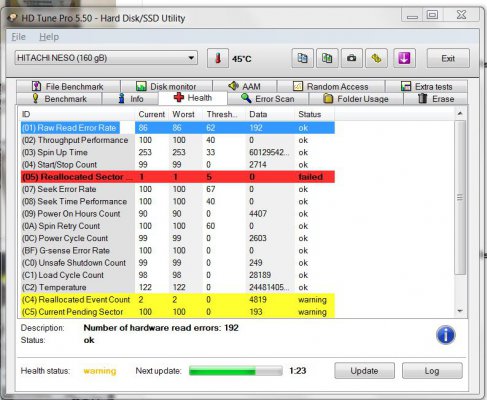This screenshot has height=400, width=487.
Task: Select the (09) Power On Hours Count row
Action: (178, 214)
